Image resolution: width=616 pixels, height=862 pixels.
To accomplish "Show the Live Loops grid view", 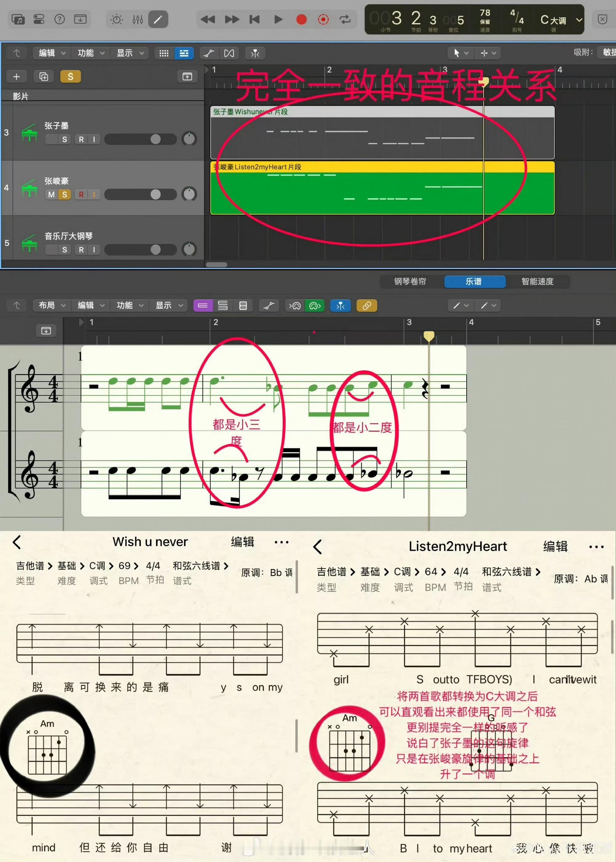I will pos(164,54).
